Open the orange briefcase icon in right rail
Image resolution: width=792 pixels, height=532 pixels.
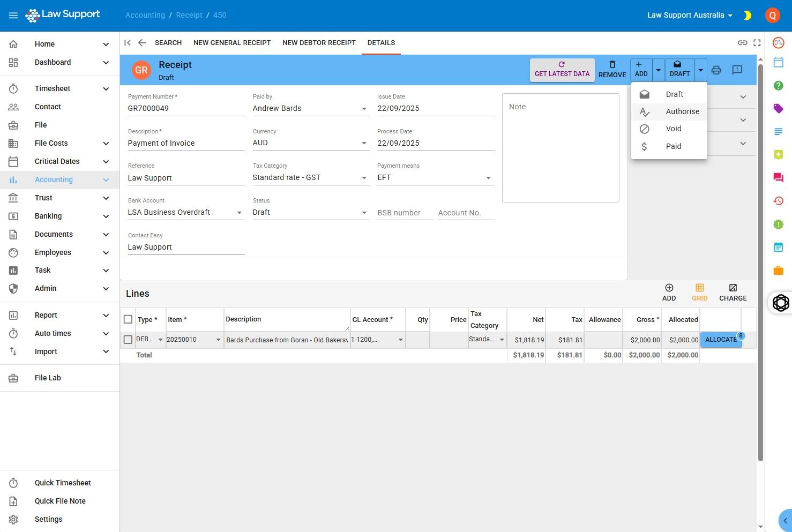click(x=779, y=271)
